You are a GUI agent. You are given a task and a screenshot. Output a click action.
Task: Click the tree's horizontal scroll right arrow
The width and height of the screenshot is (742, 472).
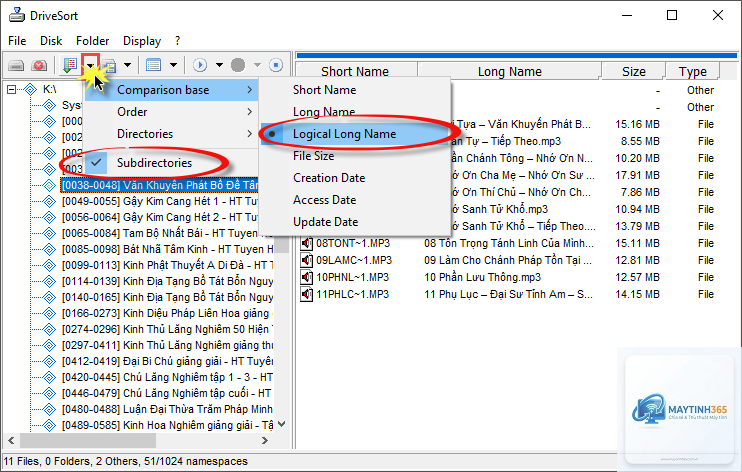[265, 440]
